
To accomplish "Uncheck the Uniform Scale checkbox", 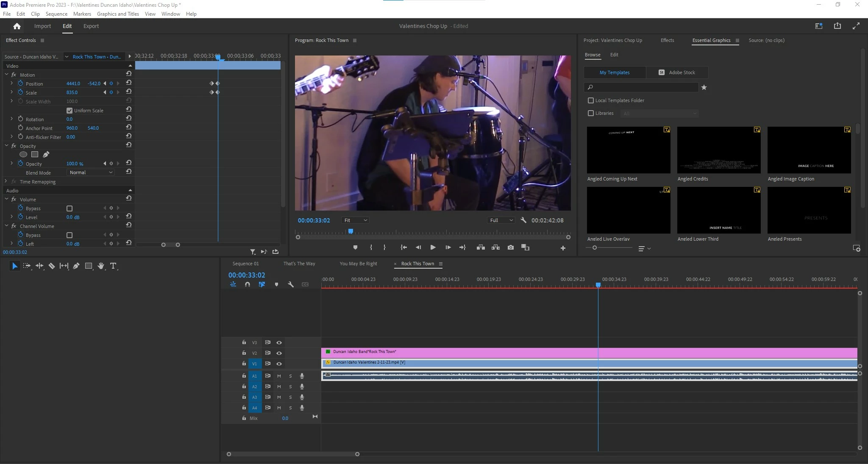I will (x=70, y=111).
